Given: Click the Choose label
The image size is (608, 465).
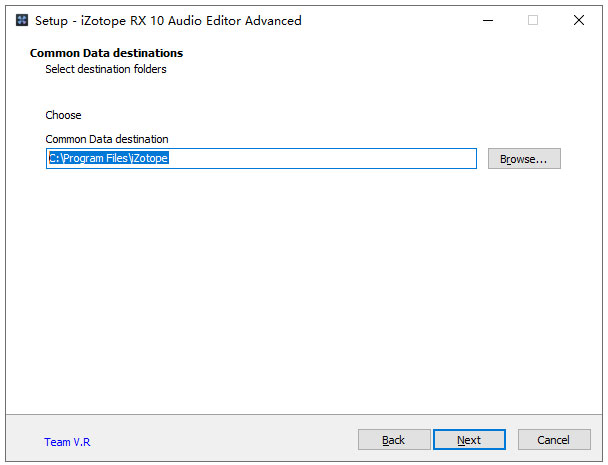Looking at the screenshot, I should [63, 115].
